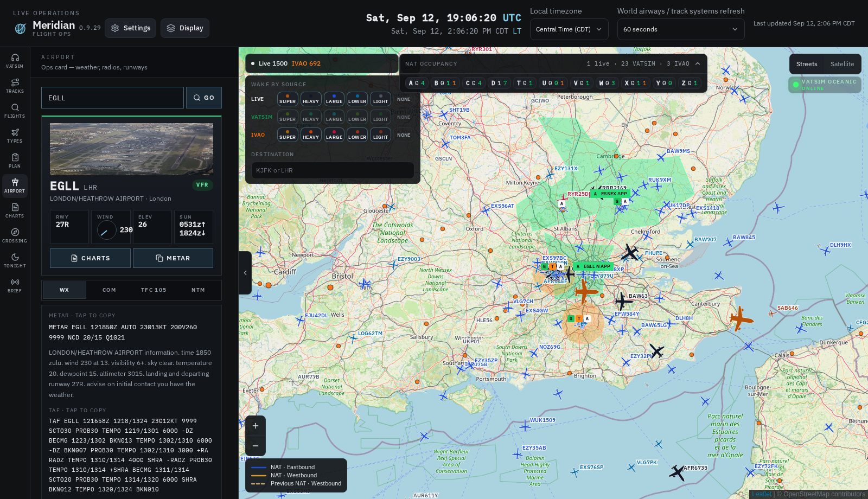Open the Display menu
Image resolution: width=868 pixels, height=499 pixels.
[x=185, y=28]
